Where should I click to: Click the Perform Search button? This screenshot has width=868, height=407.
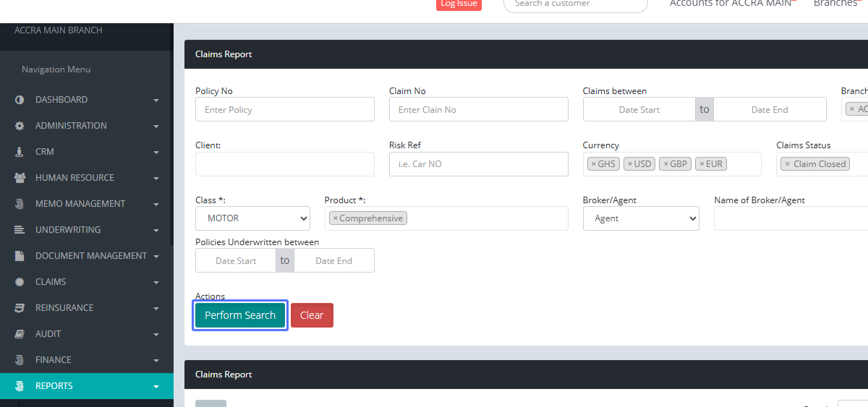pos(240,315)
